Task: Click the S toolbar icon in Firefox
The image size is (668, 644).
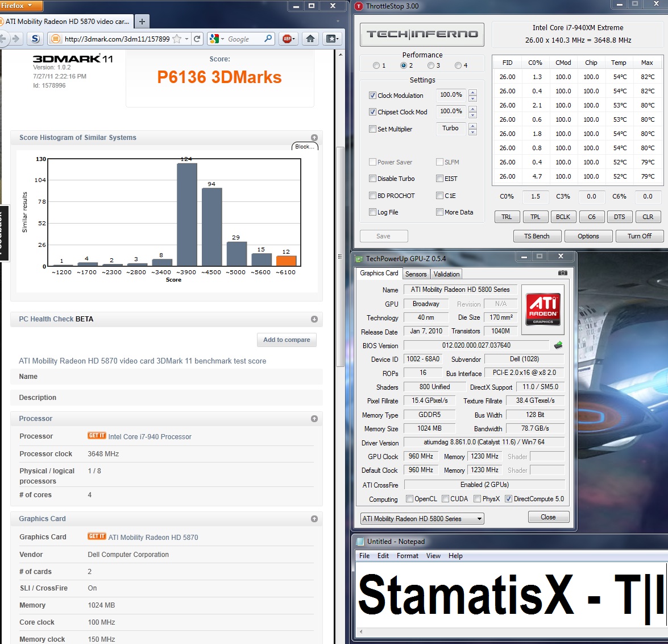Action: point(35,39)
